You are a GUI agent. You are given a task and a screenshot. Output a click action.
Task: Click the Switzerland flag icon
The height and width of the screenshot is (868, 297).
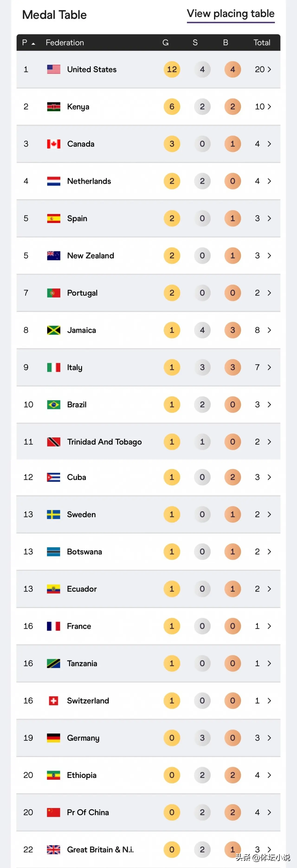pos(54,701)
